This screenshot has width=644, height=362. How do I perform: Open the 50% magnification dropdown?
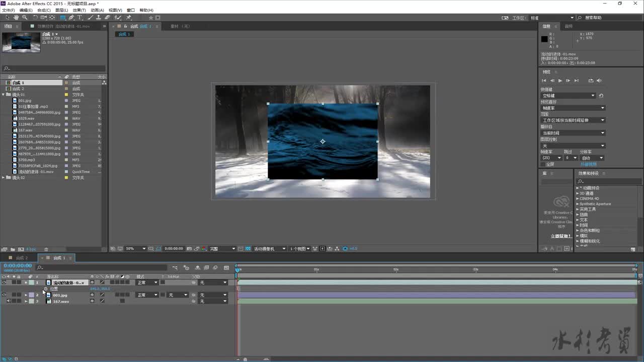point(135,248)
